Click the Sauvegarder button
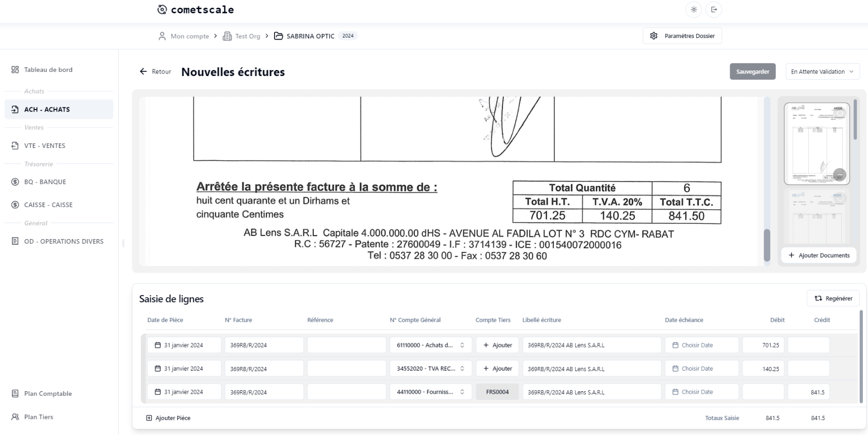Image resolution: width=868 pixels, height=440 pixels. (752, 71)
